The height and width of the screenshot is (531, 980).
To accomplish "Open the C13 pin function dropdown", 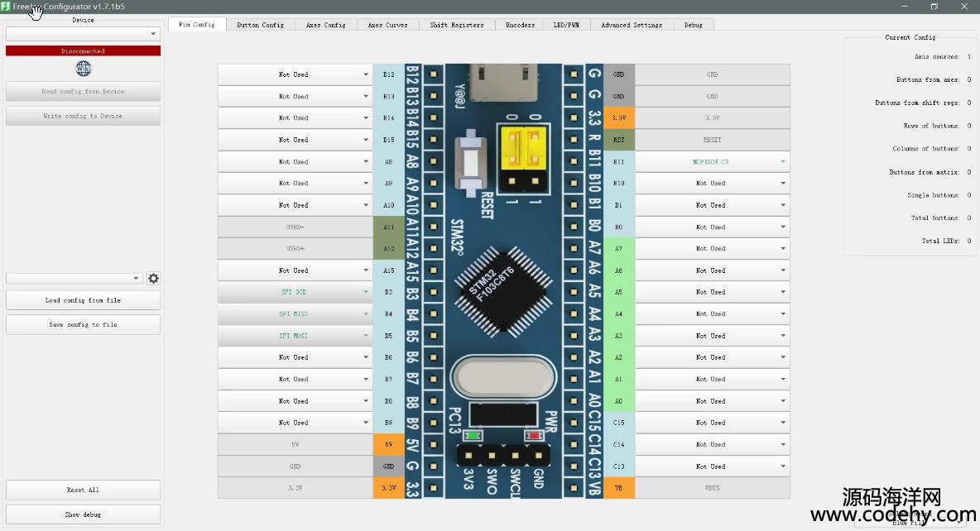I will [713, 466].
